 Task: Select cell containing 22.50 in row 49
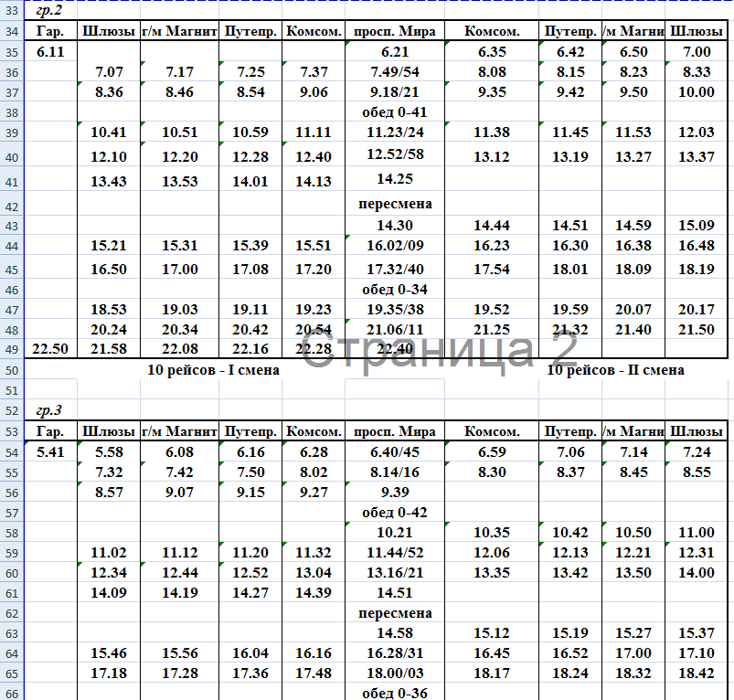(x=50, y=349)
